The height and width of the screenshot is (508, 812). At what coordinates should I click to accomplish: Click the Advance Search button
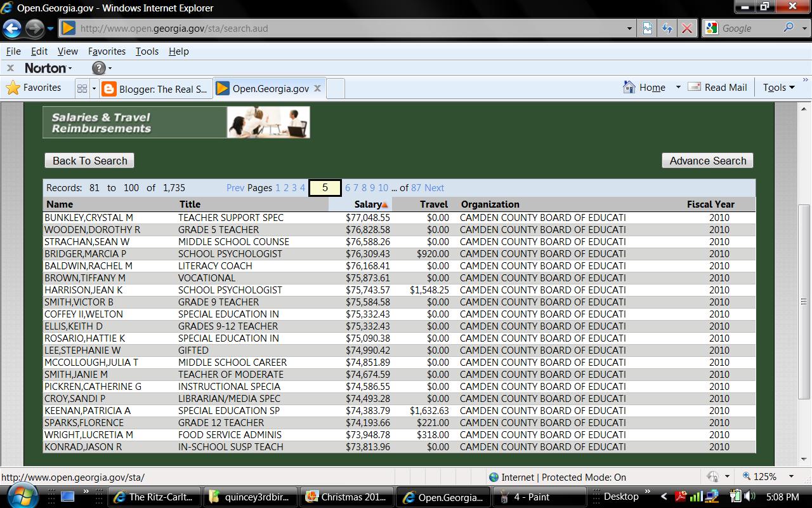point(707,161)
